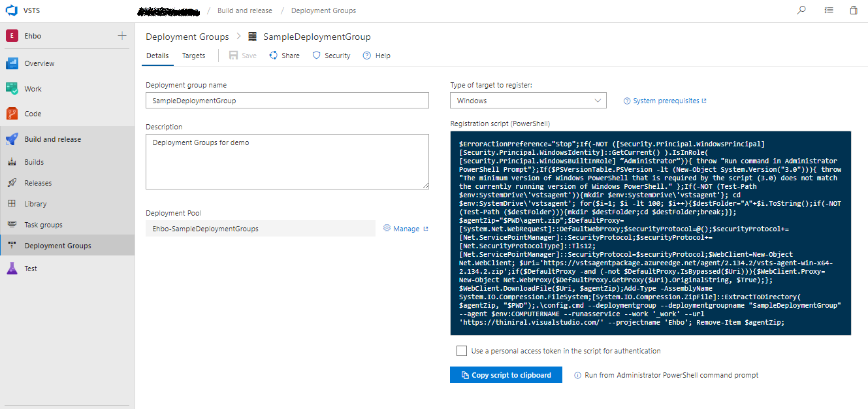Click the Registration script PowerShell box
868x409 pixels.
pyautogui.click(x=651, y=233)
